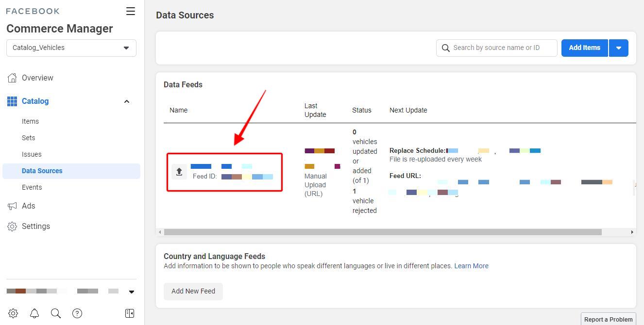The height and width of the screenshot is (325, 644).
Task: Click the horizontal scrollbar in Data Feeds
Action: pyautogui.click(x=383, y=232)
